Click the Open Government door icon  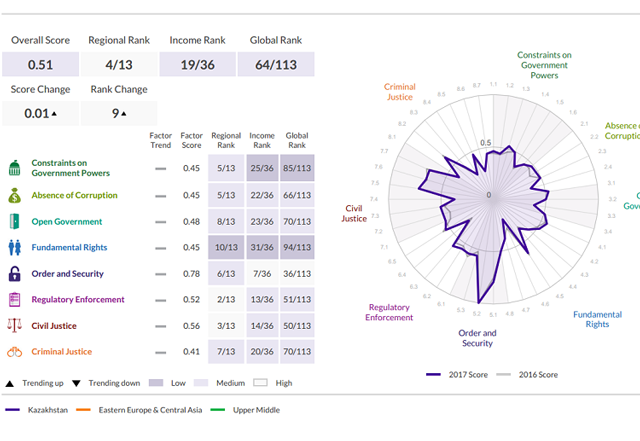(15, 221)
